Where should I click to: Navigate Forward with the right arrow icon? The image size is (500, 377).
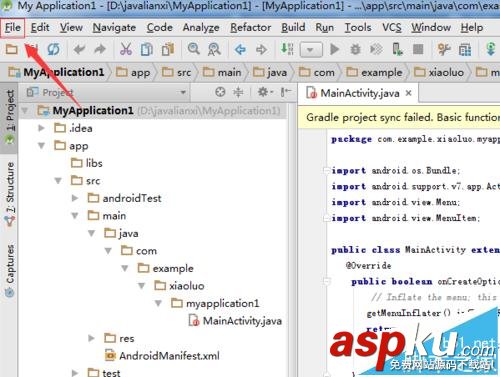261,50
